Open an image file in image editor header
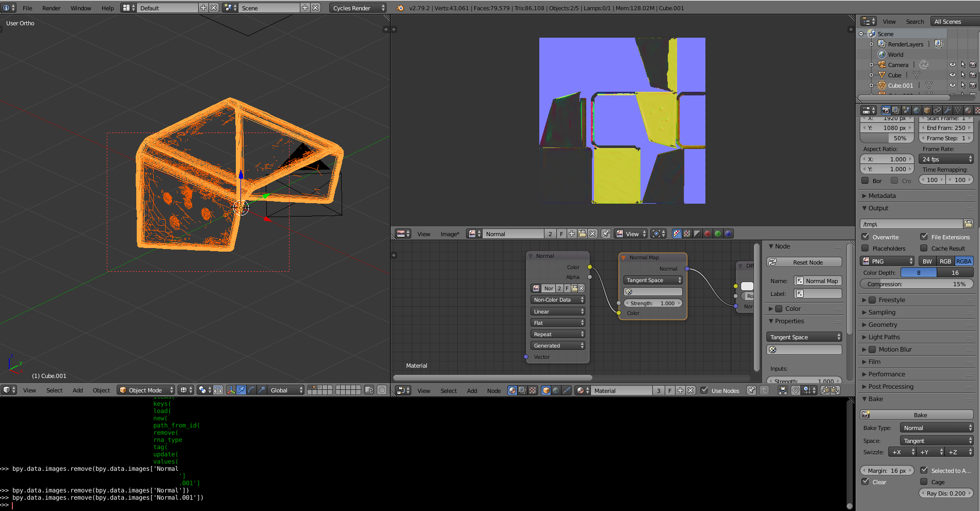The height and width of the screenshot is (511, 980). 582,234
